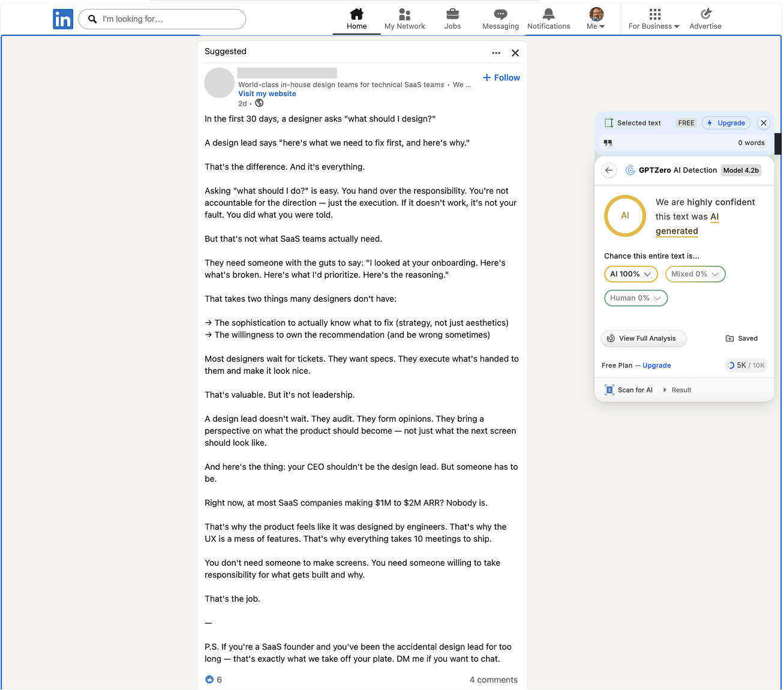Open the Messaging icon in navbar
This screenshot has height=690, width=784.
pyautogui.click(x=500, y=14)
